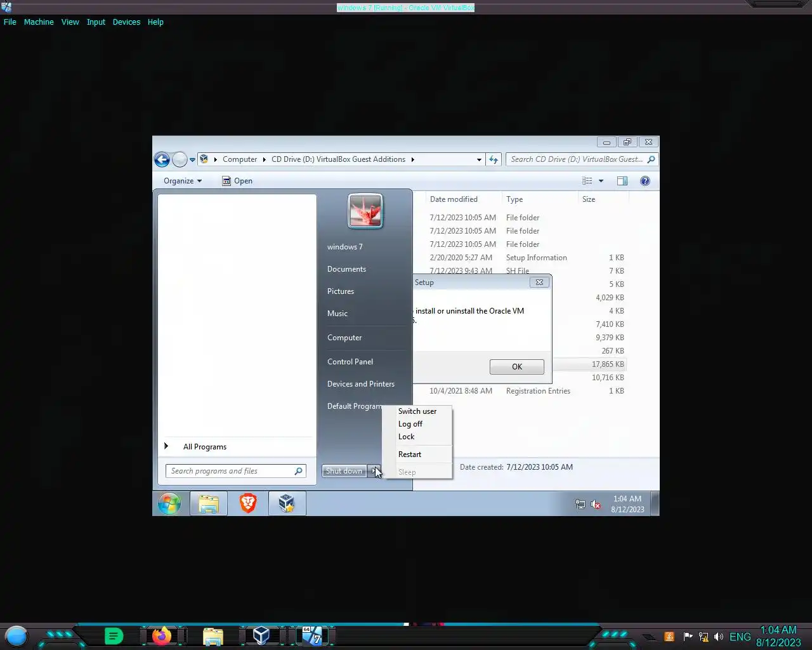The image size is (812, 650).
Task: Open Windows Explorer from guest taskbar
Action: [209, 503]
